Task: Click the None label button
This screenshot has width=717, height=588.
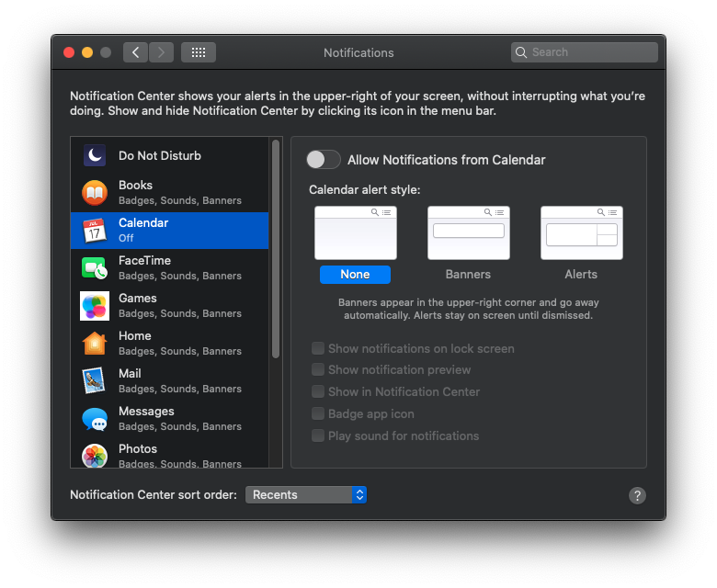Action: 355,274
